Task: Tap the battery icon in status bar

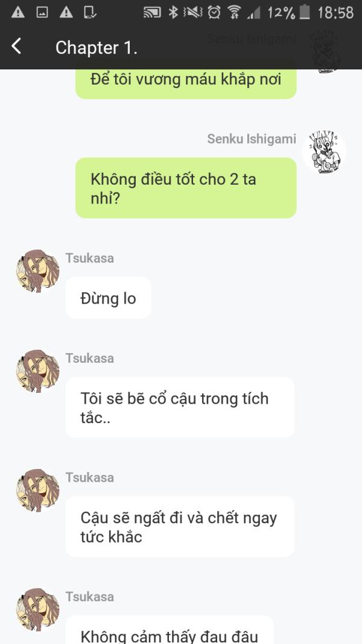Action: pyautogui.click(x=305, y=12)
